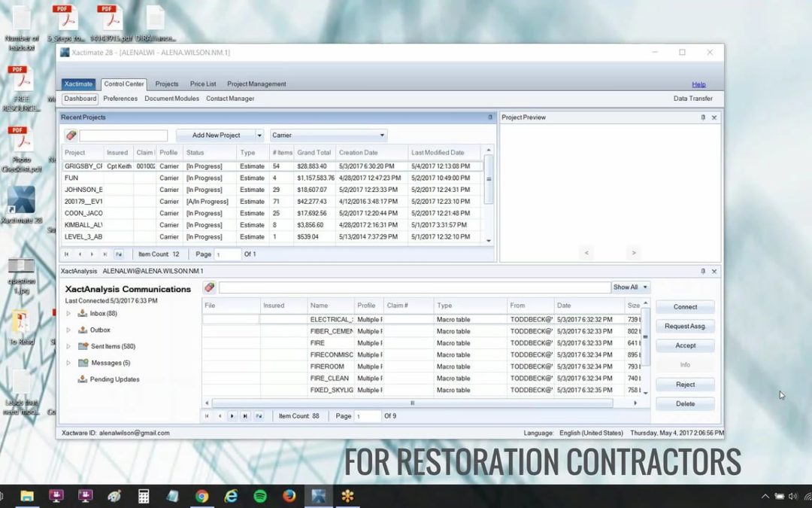The width and height of the screenshot is (812, 508).
Task: Open Spotify from the taskbar
Action: click(260, 496)
